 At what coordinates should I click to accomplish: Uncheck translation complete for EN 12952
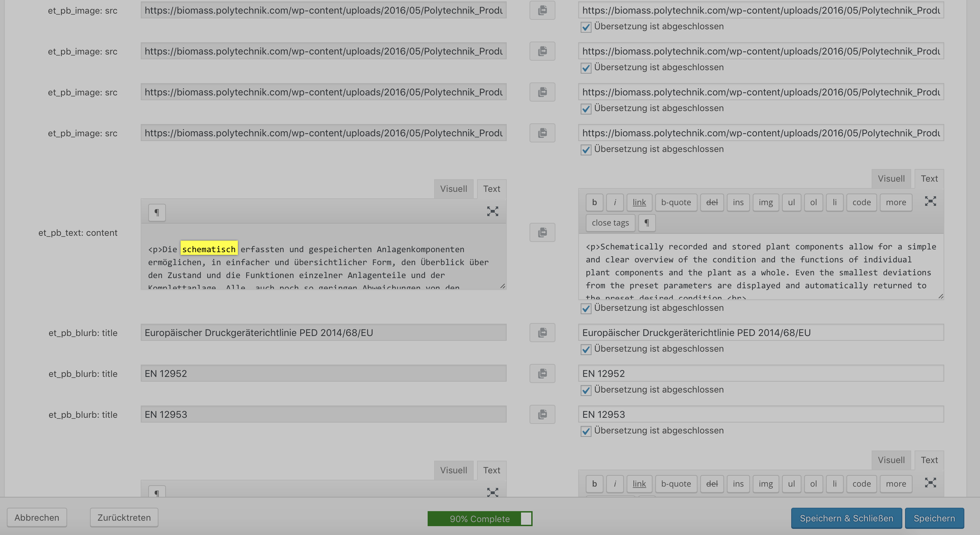[x=586, y=390]
